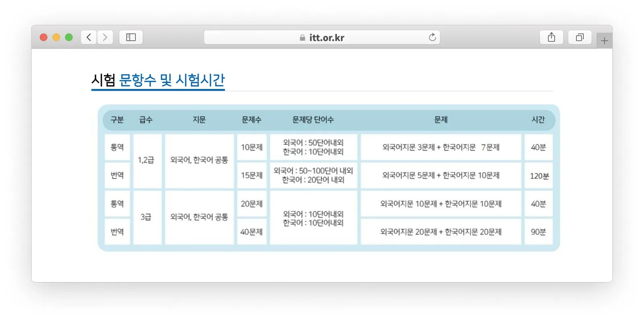Focus the itt.or.kr address bar
The image size is (644, 320).
pyautogui.click(x=322, y=37)
